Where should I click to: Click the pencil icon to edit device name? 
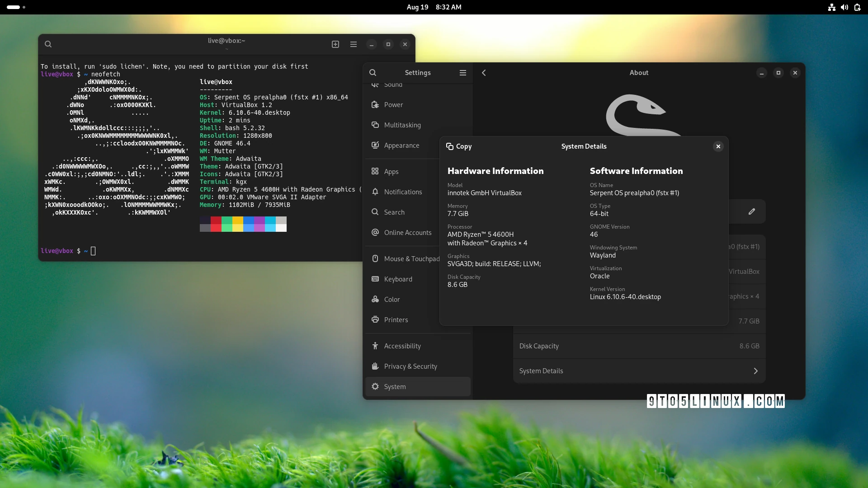752,211
